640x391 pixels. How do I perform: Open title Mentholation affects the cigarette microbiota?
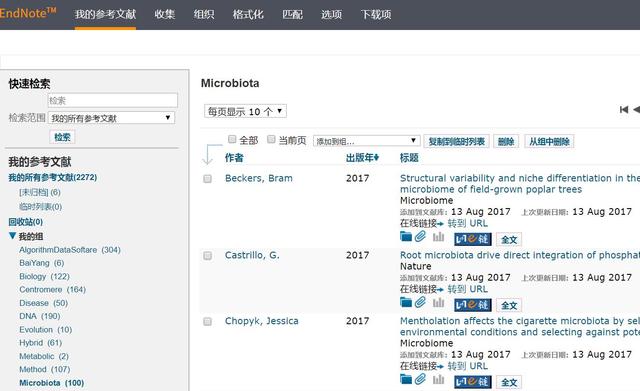pos(520,327)
